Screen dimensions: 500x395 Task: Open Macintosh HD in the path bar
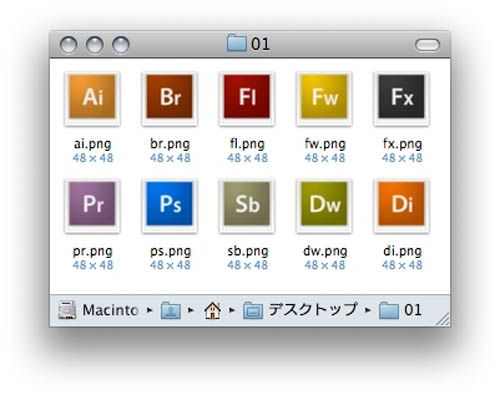pos(98,310)
